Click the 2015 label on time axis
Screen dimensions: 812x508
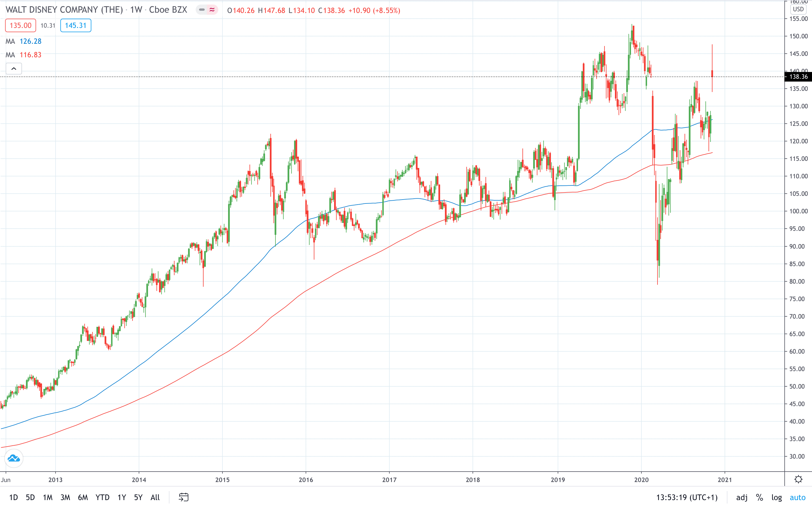click(x=222, y=479)
